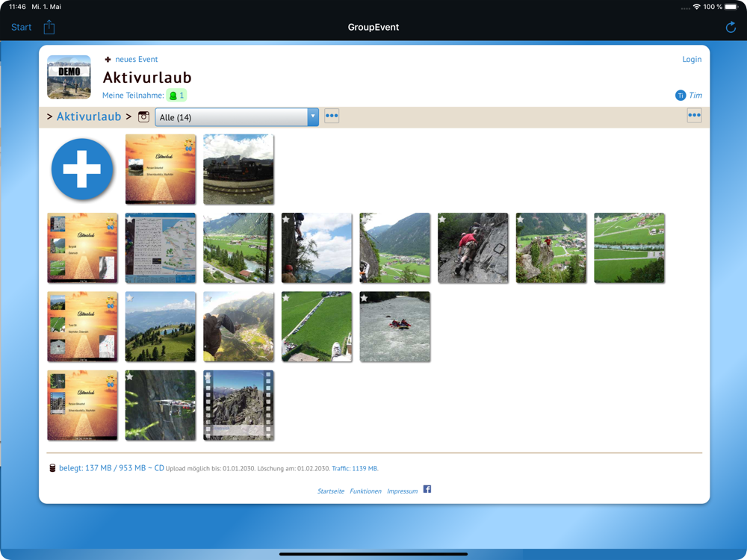Open fourth-row album cover with rock inset

82,405
